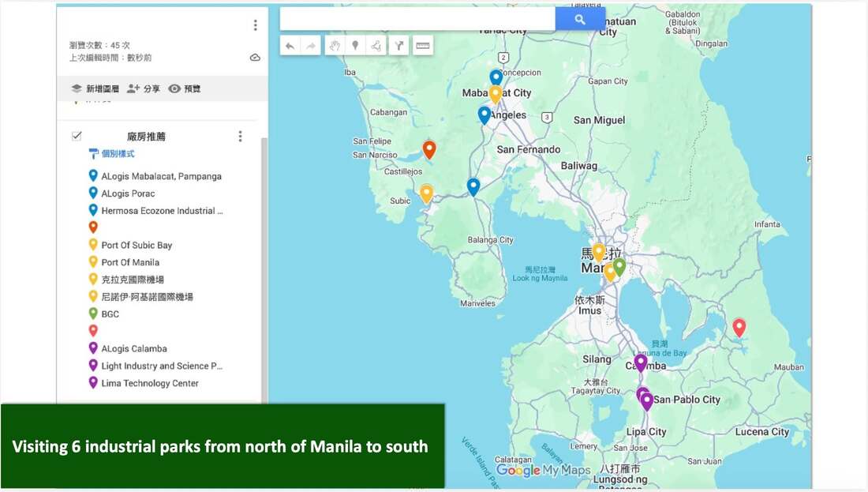Select the draw line tool

[x=376, y=46]
